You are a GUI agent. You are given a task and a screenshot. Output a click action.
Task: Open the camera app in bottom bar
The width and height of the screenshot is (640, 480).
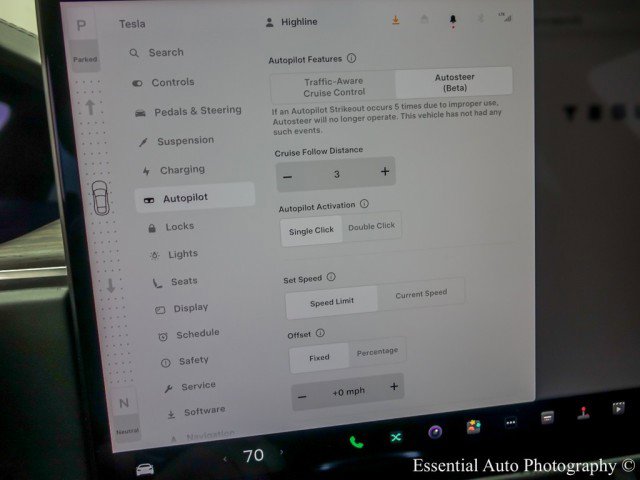(x=435, y=432)
